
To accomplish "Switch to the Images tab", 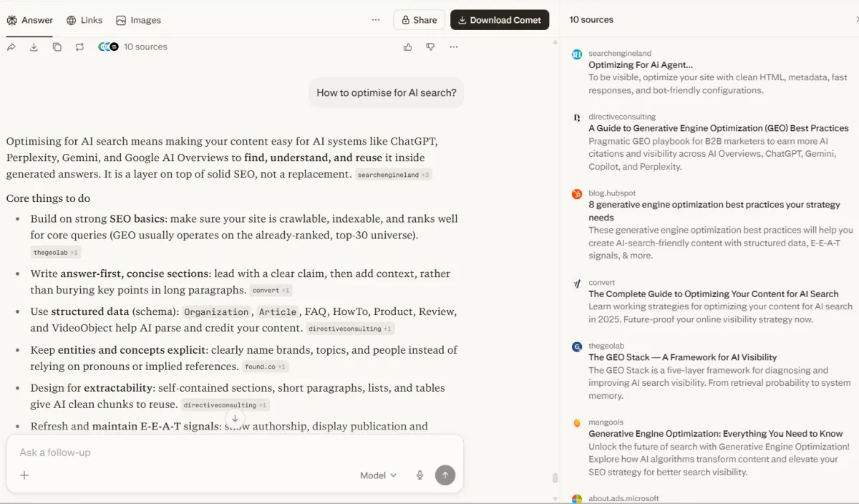I will click(138, 20).
